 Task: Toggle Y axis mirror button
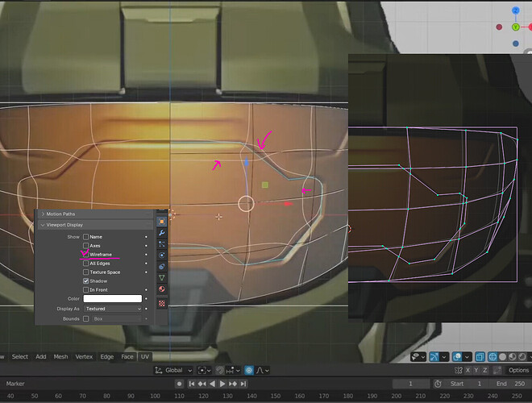click(476, 370)
